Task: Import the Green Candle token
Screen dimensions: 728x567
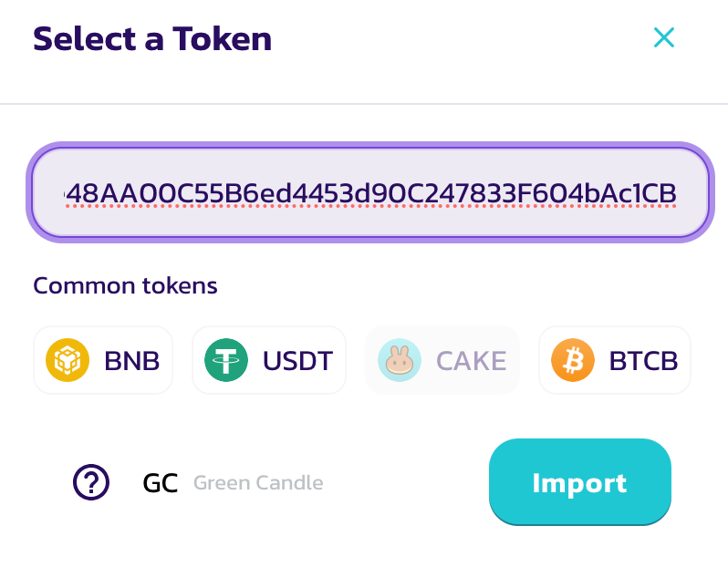Action: pos(579,482)
